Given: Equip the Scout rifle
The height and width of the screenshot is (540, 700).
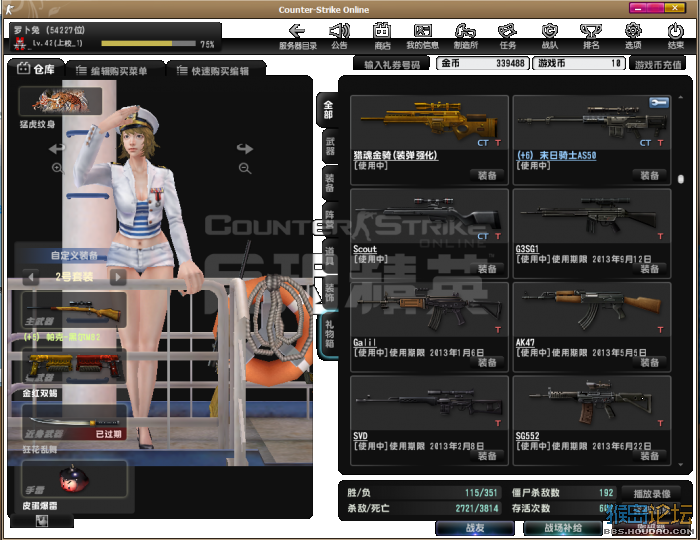Looking at the screenshot, I should pyautogui.click(x=487, y=269).
